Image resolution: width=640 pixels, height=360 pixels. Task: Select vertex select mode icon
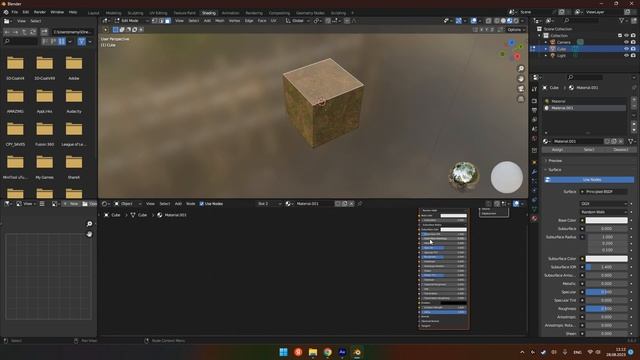click(155, 21)
